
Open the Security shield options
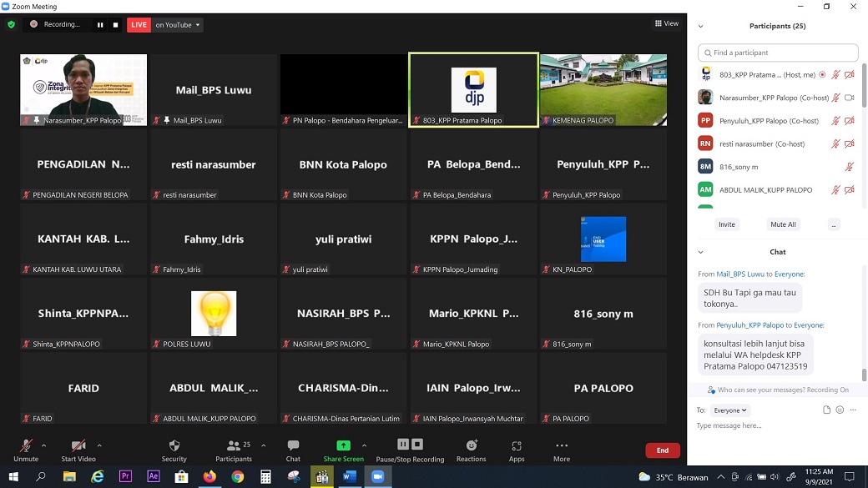point(174,446)
